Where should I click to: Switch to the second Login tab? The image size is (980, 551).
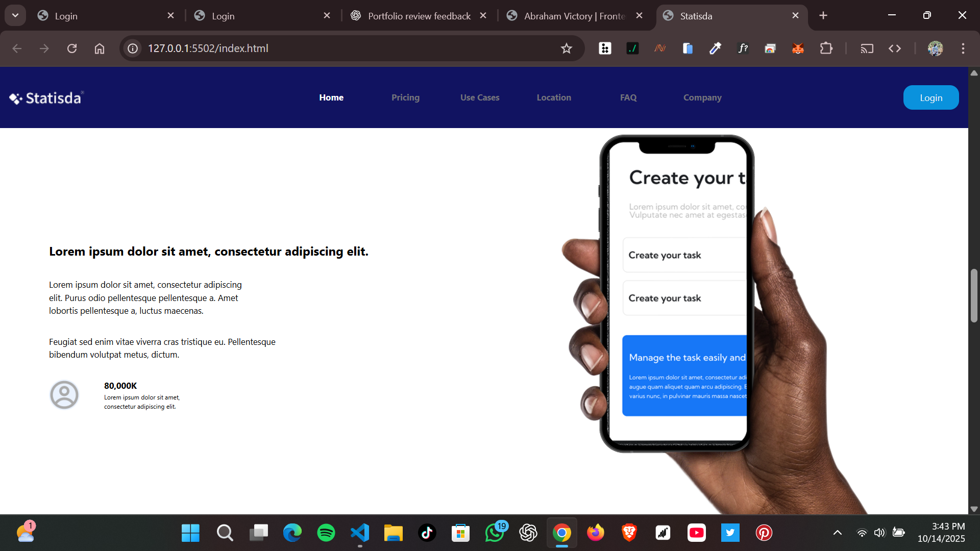263,16
